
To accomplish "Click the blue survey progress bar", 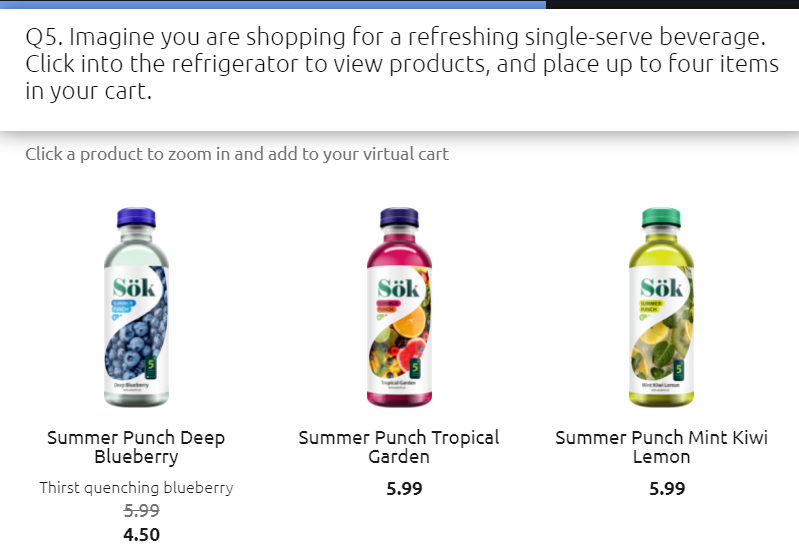I will 273,4.
